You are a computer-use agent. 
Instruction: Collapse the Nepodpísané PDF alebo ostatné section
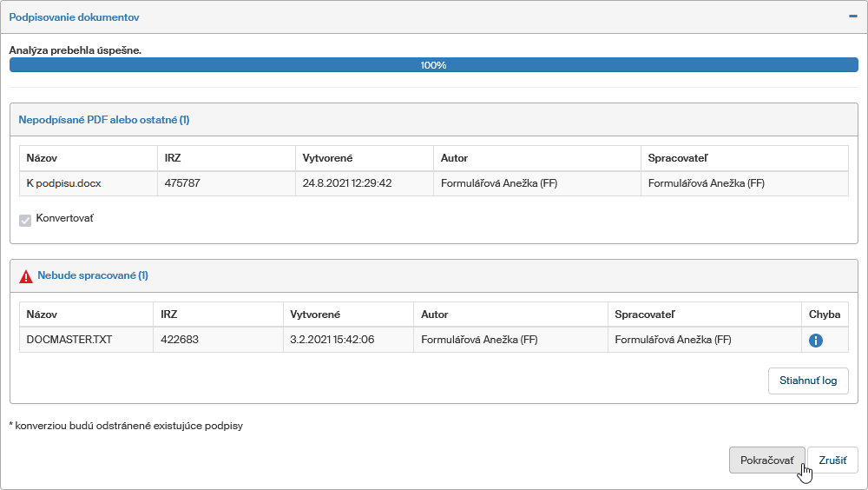pos(104,120)
